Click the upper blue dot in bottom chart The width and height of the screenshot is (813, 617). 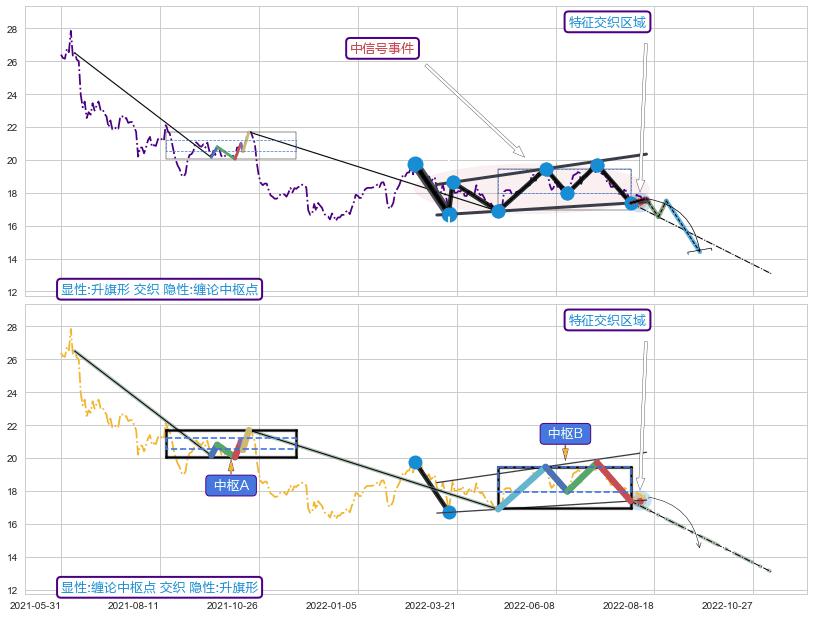[x=416, y=462]
